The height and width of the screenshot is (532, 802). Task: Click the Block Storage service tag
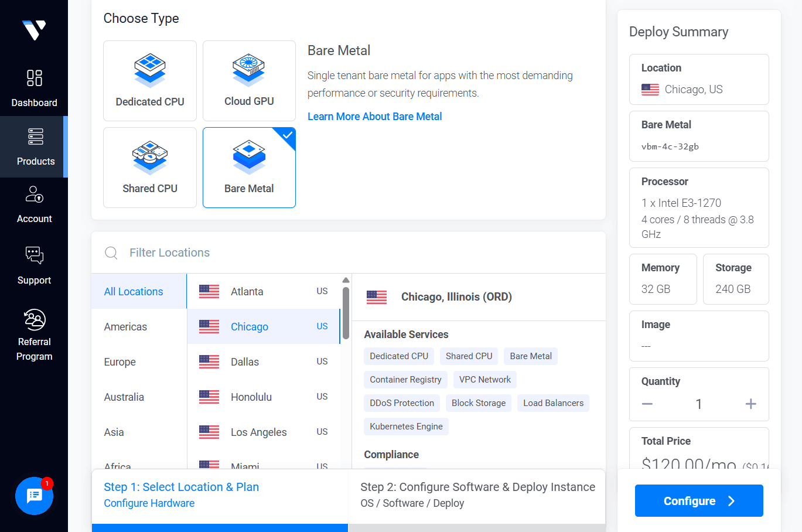pyautogui.click(x=479, y=403)
